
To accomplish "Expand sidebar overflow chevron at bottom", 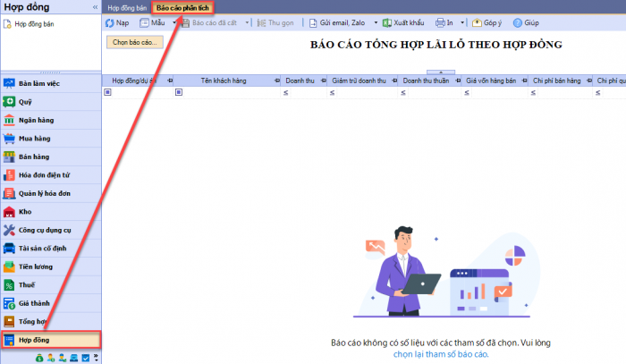I will click(x=97, y=358).
